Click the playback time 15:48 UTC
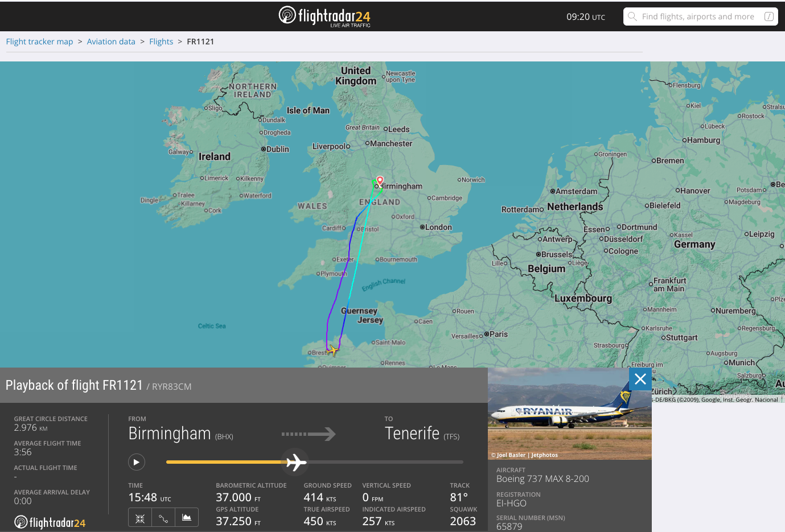 pyautogui.click(x=150, y=497)
